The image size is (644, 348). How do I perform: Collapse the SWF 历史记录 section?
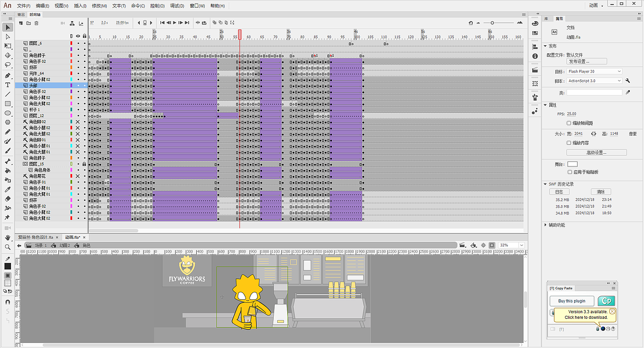tap(545, 184)
